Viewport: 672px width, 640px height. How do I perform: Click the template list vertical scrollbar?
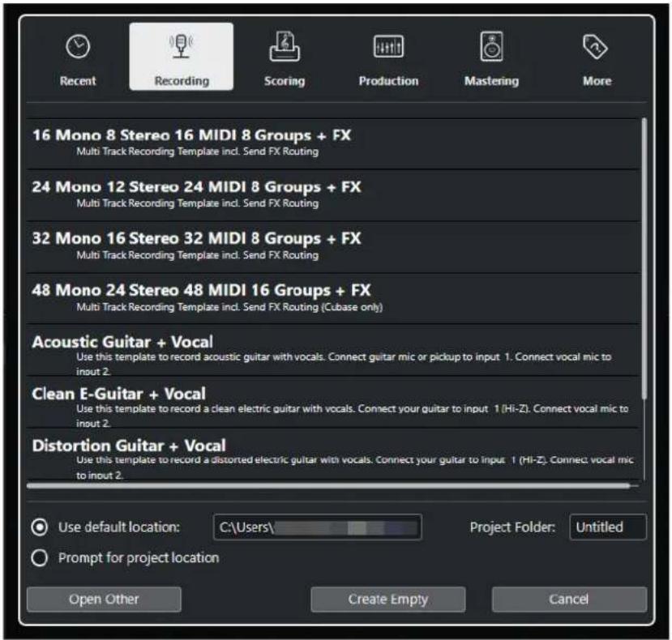click(644, 258)
